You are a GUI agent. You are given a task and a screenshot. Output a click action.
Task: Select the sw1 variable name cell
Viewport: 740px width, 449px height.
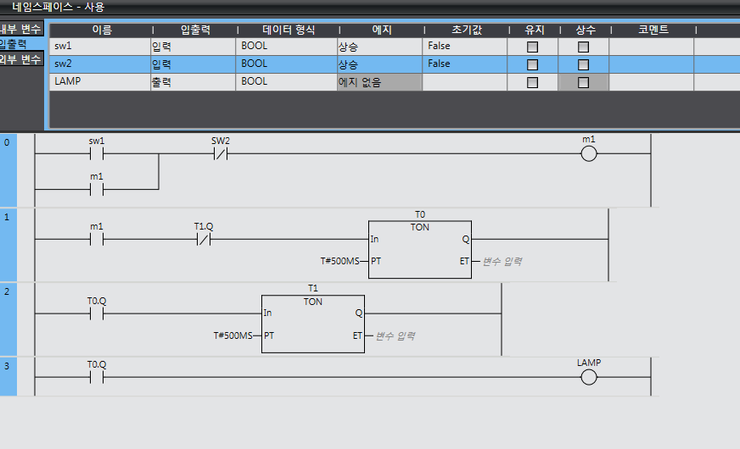pyautogui.click(x=100, y=46)
